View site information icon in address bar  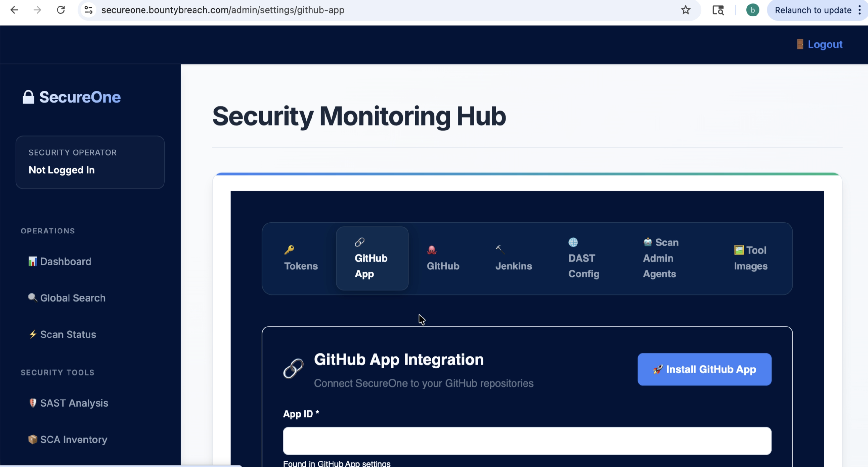coord(89,10)
